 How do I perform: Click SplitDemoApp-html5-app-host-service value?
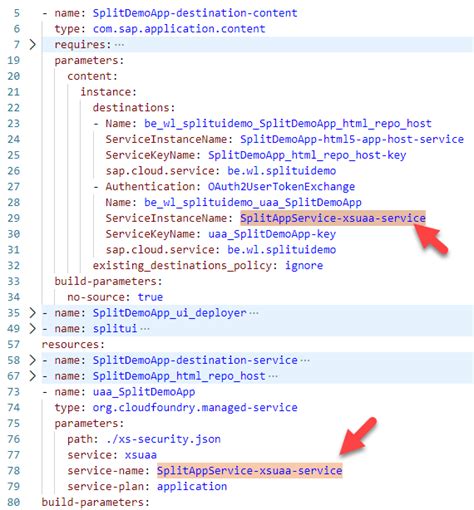click(352, 139)
